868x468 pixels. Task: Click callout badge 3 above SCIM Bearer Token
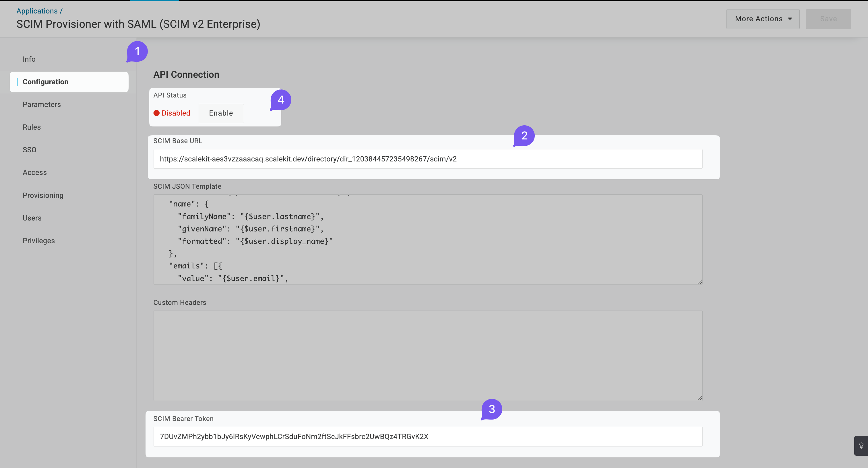pyautogui.click(x=492, y=409)
